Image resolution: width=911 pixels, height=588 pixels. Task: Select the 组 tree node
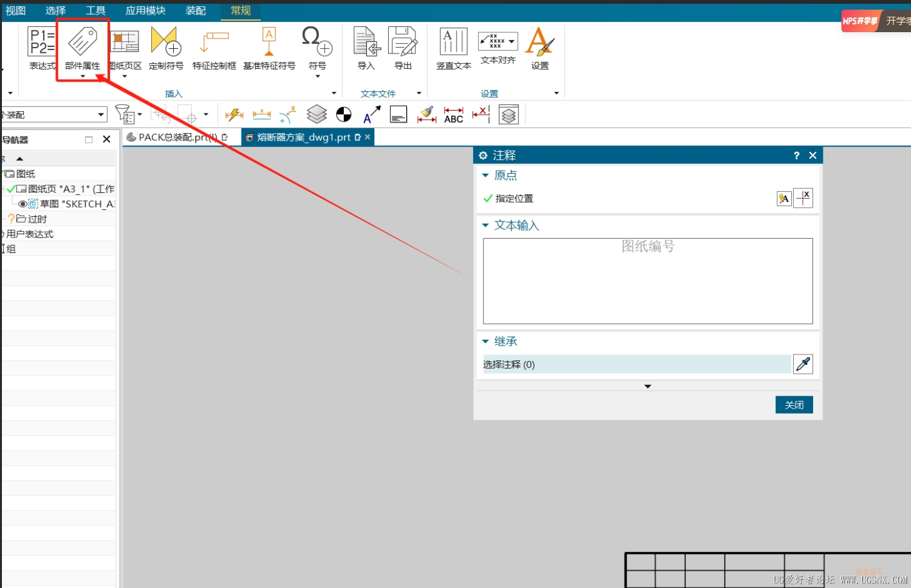tap(11, 249)
